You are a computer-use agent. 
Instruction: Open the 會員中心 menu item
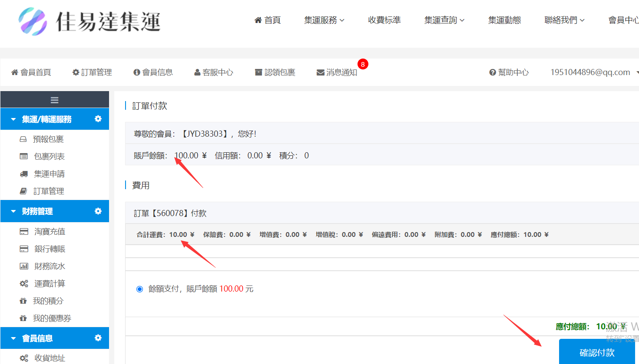point(623,20)
